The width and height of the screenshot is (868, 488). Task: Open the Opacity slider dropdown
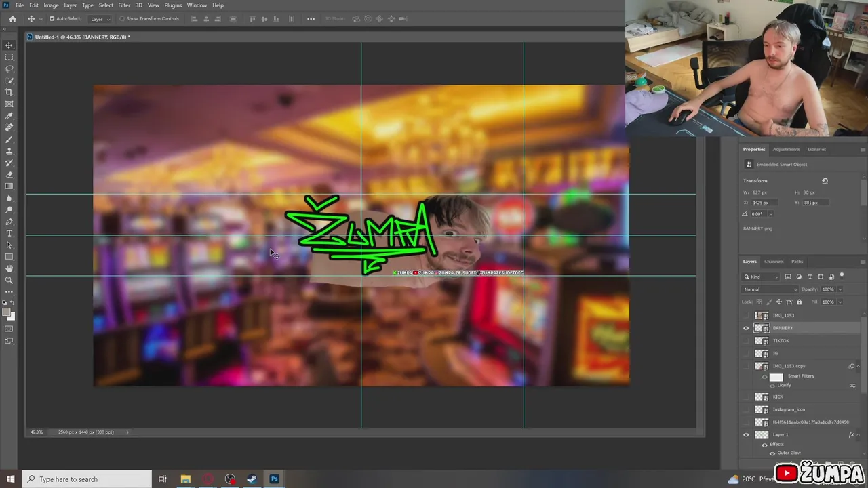point(840,289)
